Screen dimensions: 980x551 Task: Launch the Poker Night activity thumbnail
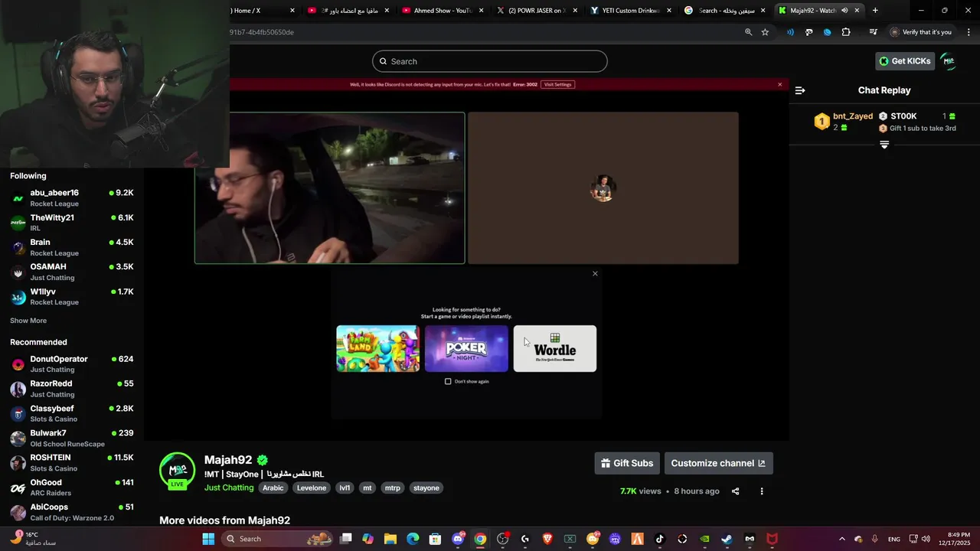[x=466, y=349]
